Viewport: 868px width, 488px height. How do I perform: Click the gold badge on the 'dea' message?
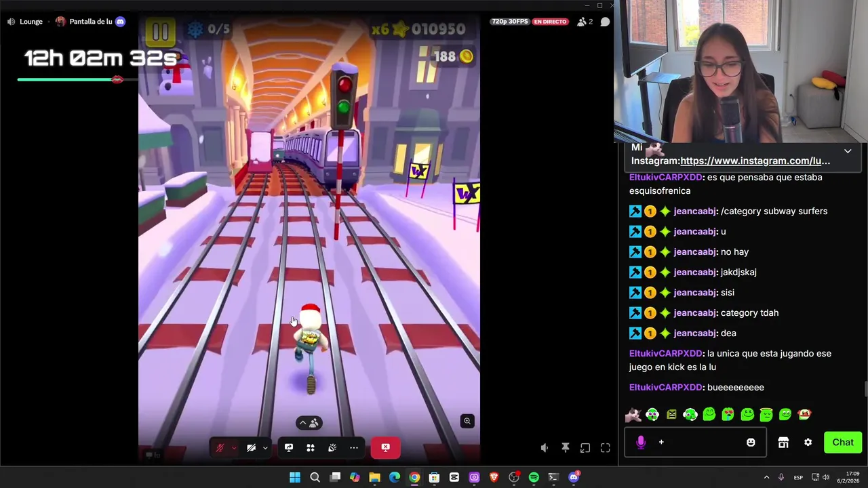650,333
